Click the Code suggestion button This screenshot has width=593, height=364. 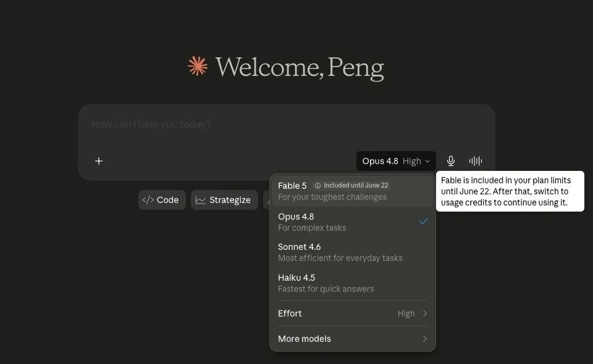coord(162,200)
